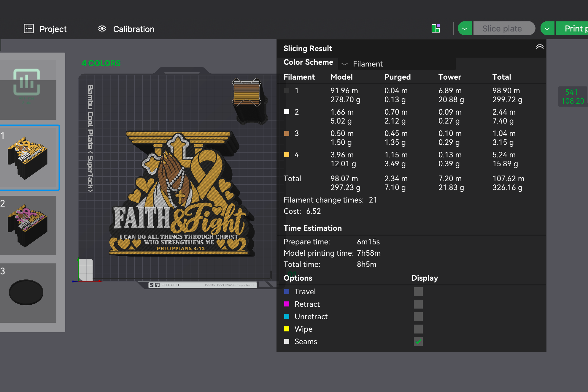Click the green Print plate button
This screenshot has height=392, width=588.
[572, 29]
